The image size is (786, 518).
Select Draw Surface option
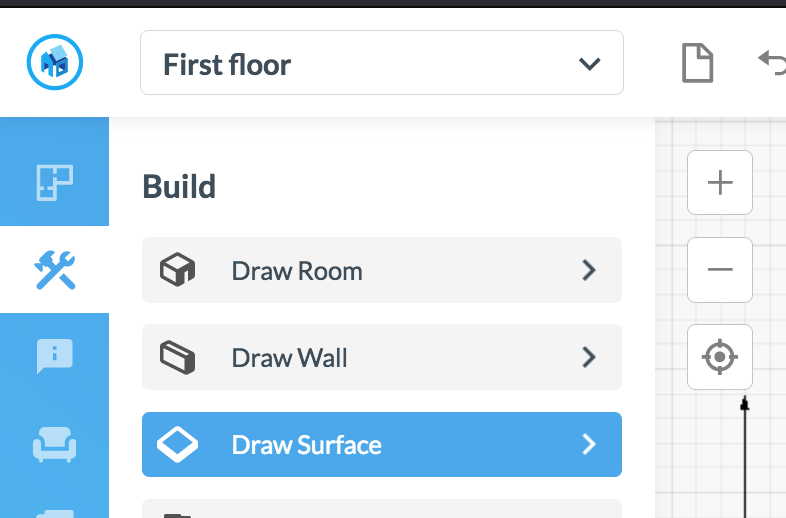point(382,444)
